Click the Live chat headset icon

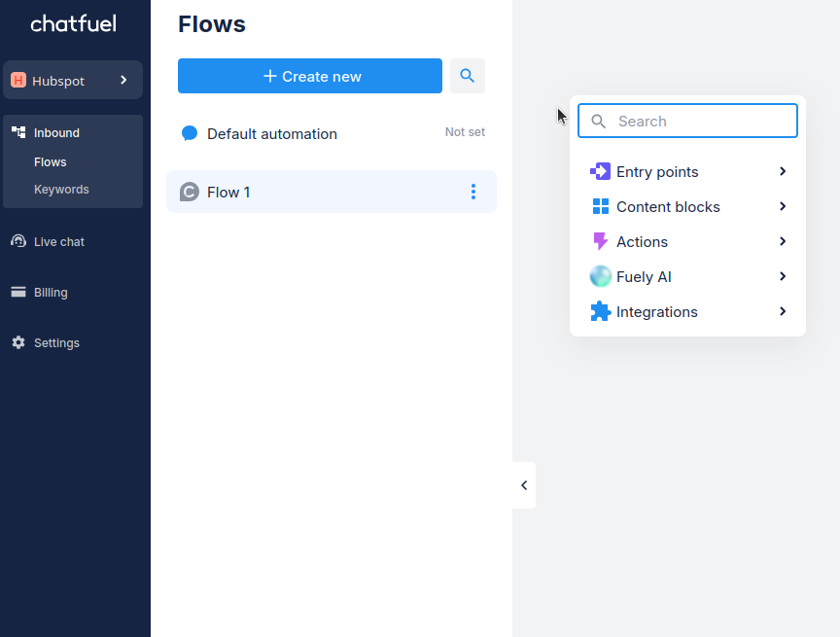click(x=17, y=241)
